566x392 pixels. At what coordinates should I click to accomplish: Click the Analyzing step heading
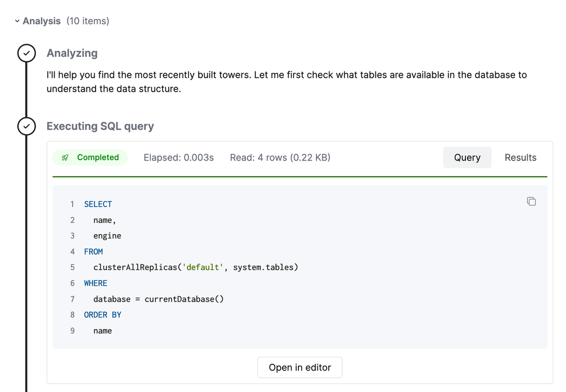click(72, 53)
